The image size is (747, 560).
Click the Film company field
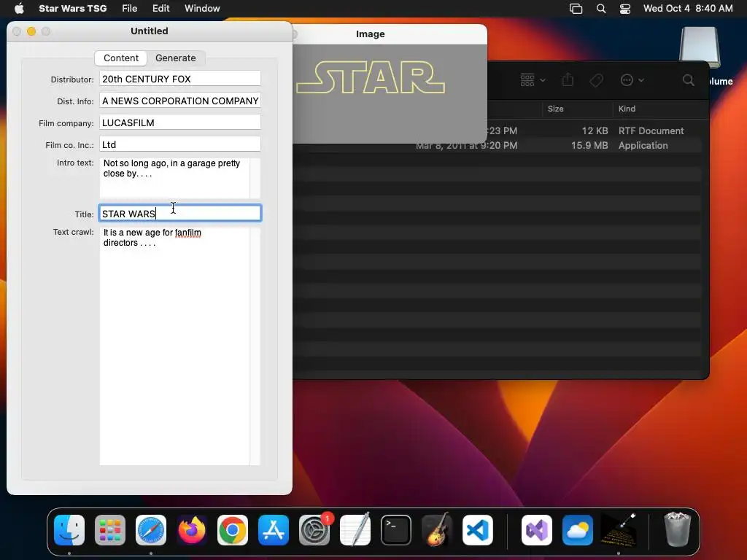(180, 122)
